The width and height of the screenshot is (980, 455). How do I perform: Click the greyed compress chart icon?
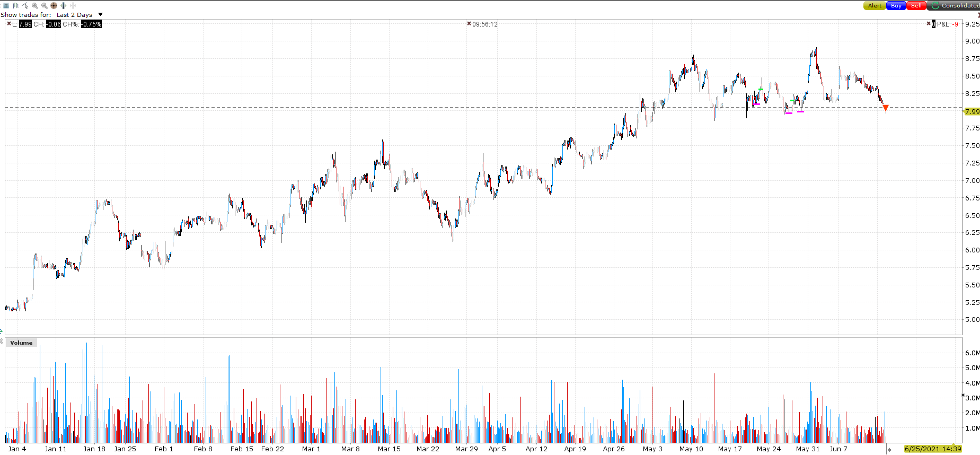pyautogui.click(x=73, y=5)
